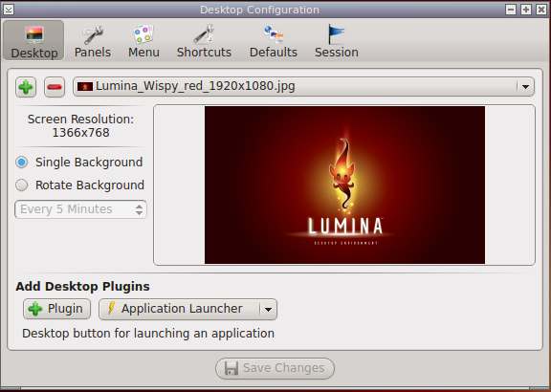This screenshot has width=551, height=392.
Task: Click 'Desktop button for launching an application' description
Action: coord(148,334)
